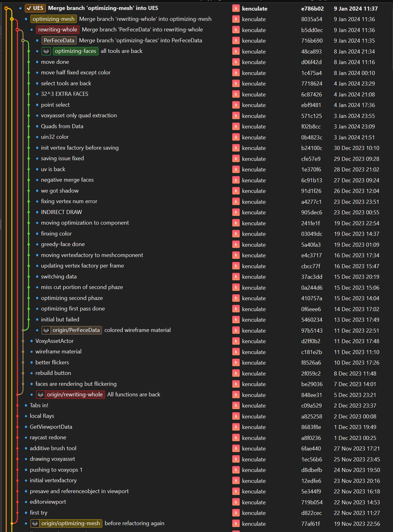Screen dimensions: 393x532
Task: Click commit hash 8035a54
Action: point(312,19)
